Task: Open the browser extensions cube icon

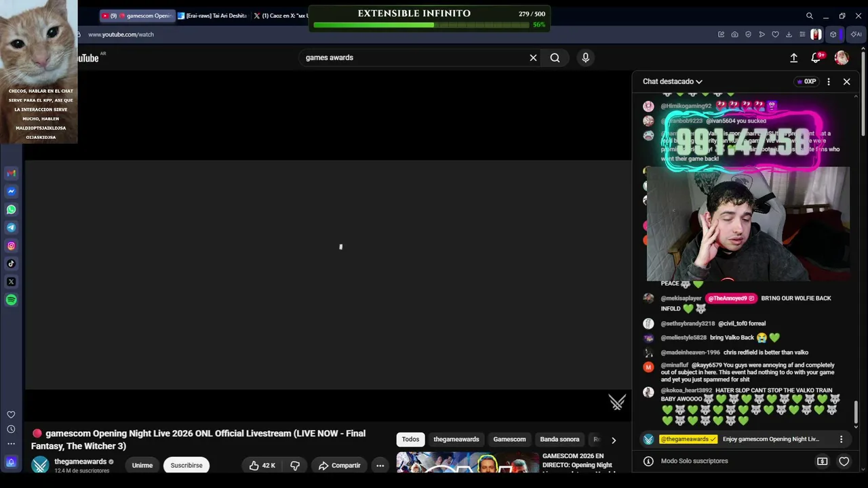Action: [833, 35]
